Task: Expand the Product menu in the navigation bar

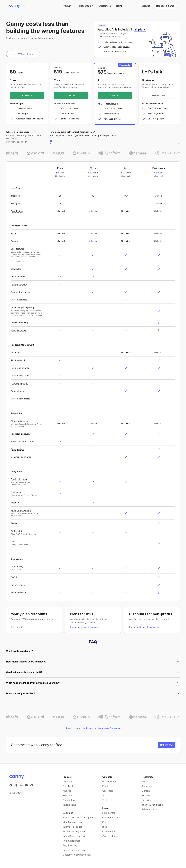Action: tap(68, 6)
